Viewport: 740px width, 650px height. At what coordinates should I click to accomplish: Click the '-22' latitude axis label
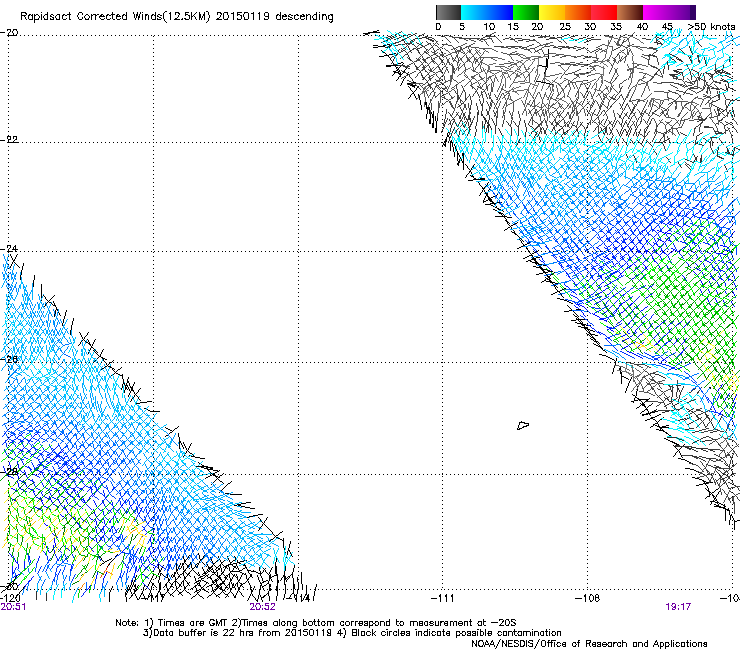click(9, 140)
